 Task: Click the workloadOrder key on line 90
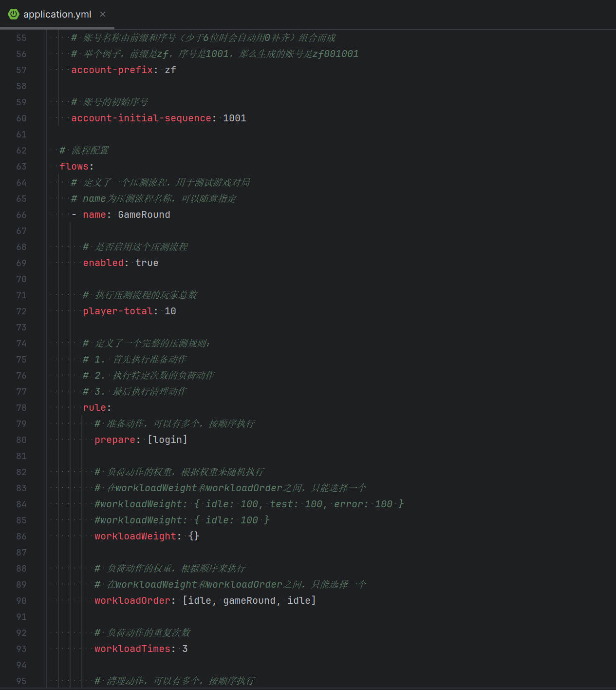click(x=132, y=600)
